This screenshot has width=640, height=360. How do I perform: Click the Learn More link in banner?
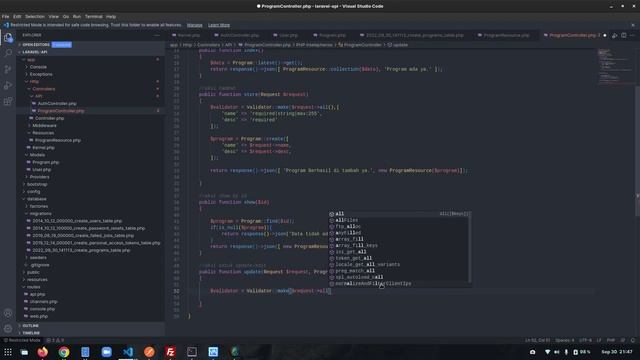tap(219, 25)
